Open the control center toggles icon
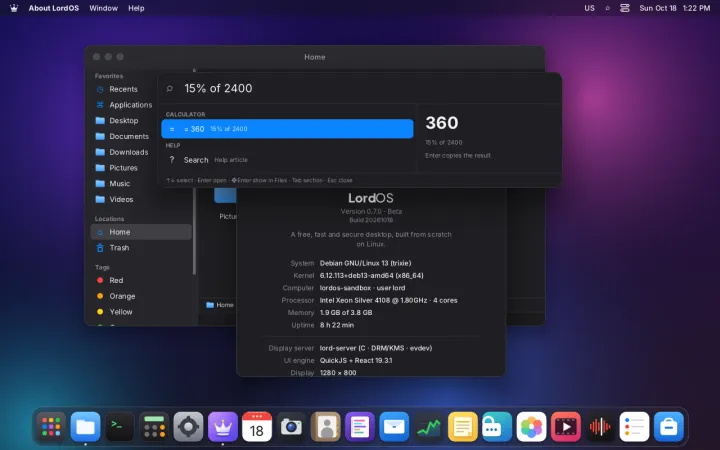The height and width of the screenshot is (450, 720). click(x=624, y=8)
